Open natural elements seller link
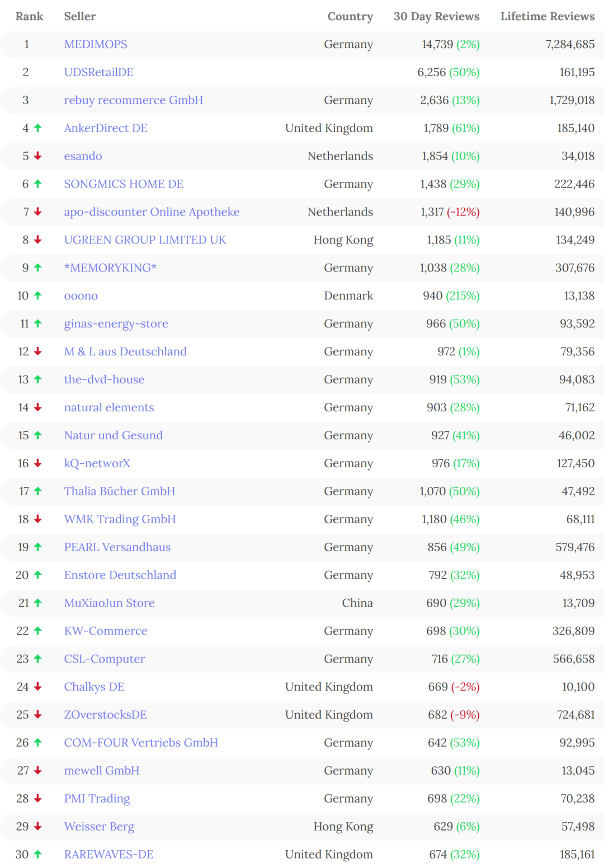This screenshot has width=604, height=868. (x=109, y=407)
